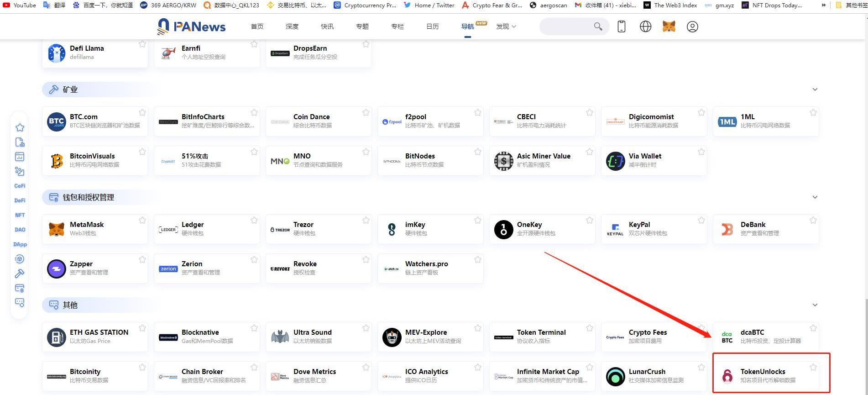Show more bookmarks overflow chevron

coord(823,5)
